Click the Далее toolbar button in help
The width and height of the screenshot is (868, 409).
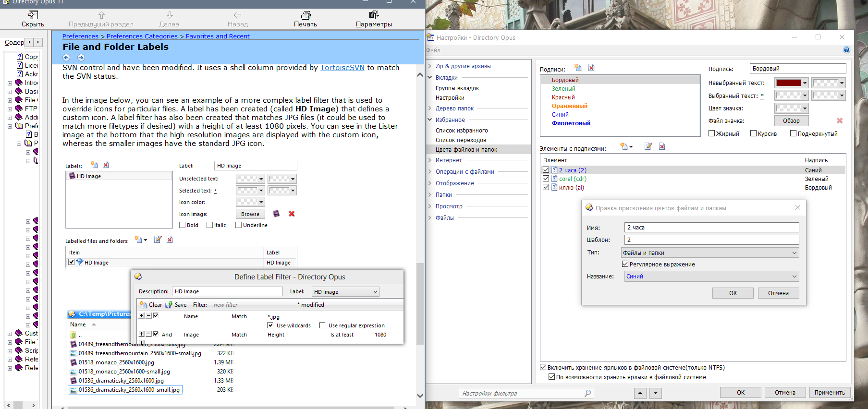169,19
